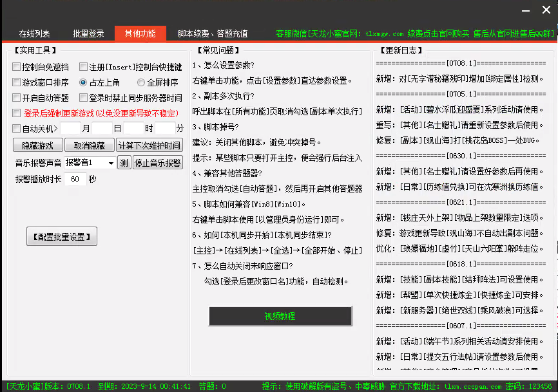Click status bar download address tlxm.cccpan.com
558x392 pixels.
[445, 386]
